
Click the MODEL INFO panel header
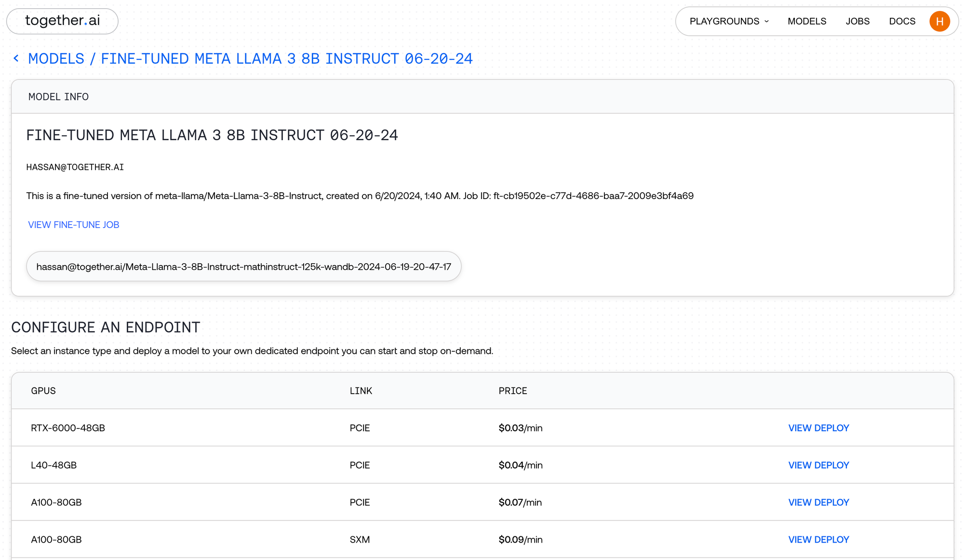pyautogui.click(x=482, y=97)
